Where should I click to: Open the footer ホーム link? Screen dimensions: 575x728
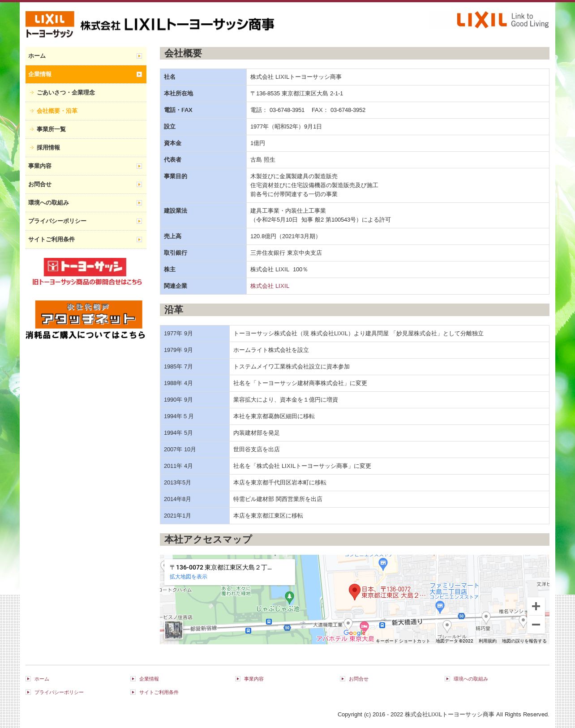pyautogui.click(x=42, y=679)
